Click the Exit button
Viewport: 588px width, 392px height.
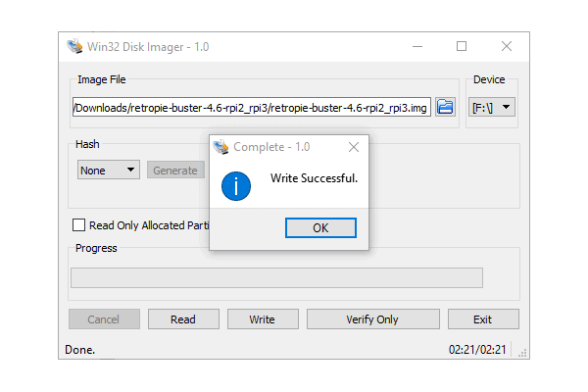click(x=483, y=319)
